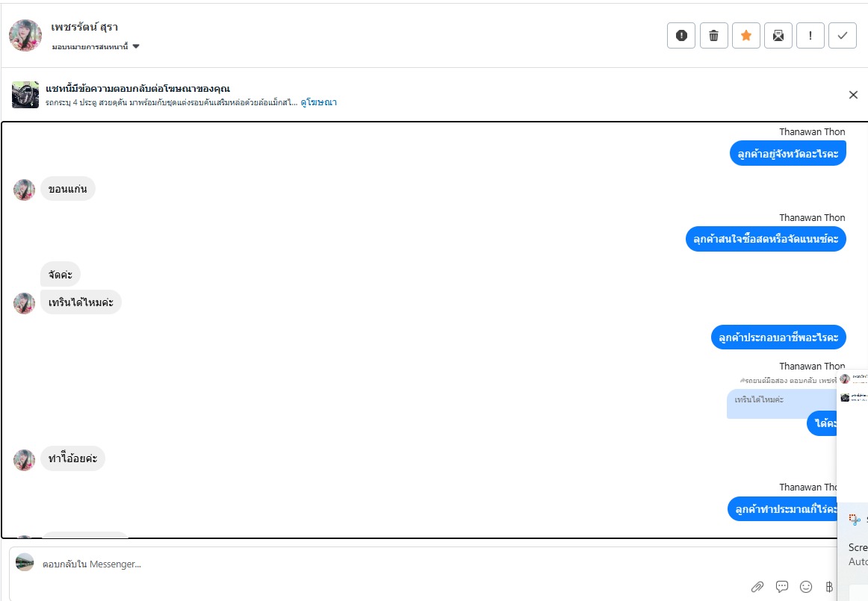Image resolution: width=868 pixels, height=601 pixels.
Task: Flag conversation as priority with exclamation icon
Action: click(810, 36)
